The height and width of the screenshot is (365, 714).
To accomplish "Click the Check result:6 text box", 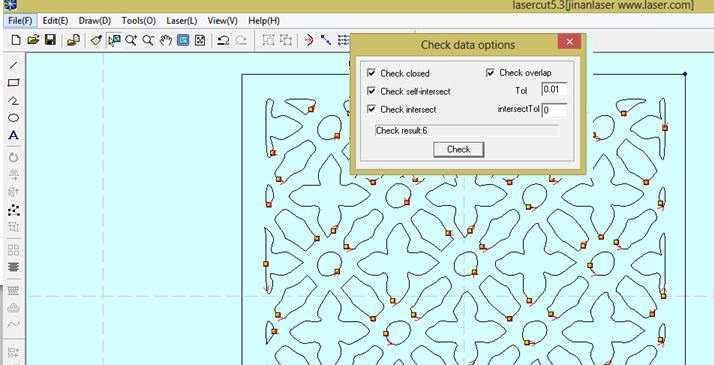I will tap(467, 131).
